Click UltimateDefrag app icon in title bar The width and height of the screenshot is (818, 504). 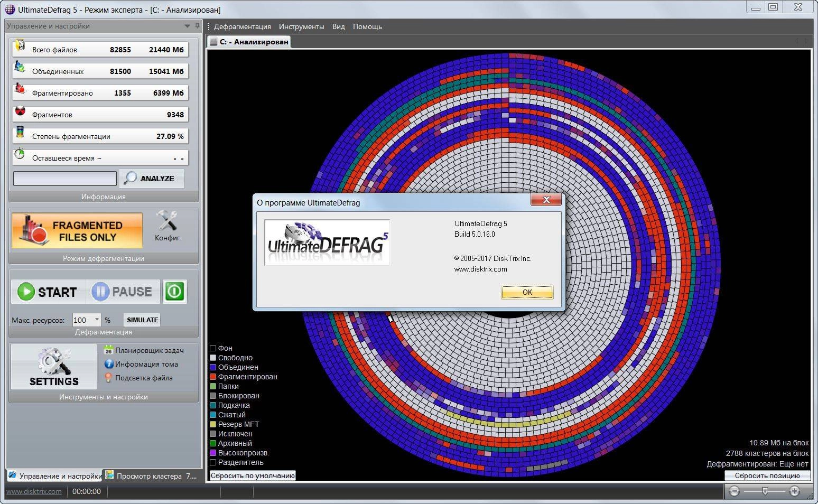9,9
